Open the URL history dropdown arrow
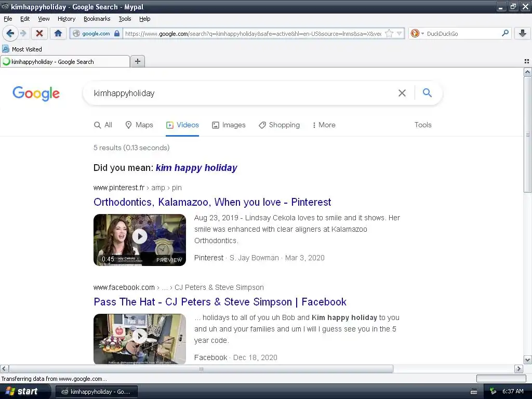Image resolution: width=532 pixels, height=399 pixels. 400,33
